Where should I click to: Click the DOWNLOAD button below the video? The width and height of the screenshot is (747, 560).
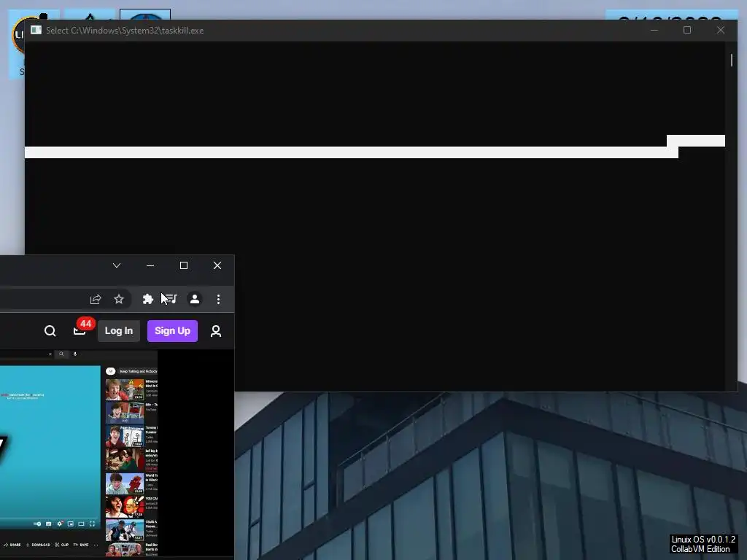[x=38, y=545]
